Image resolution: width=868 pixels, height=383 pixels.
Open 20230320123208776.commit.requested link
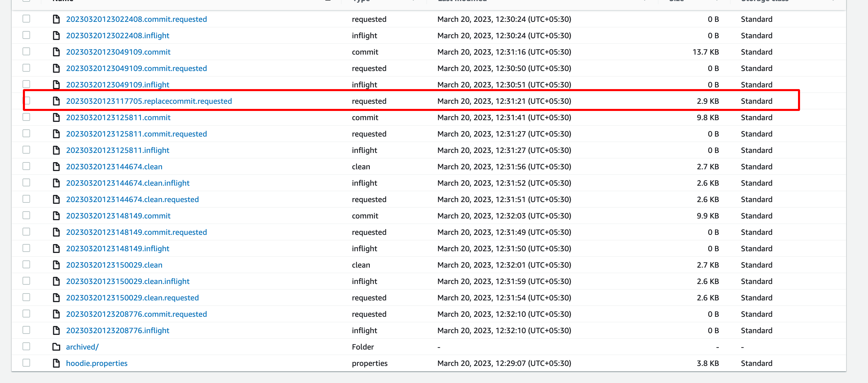[x=136, y=314]
